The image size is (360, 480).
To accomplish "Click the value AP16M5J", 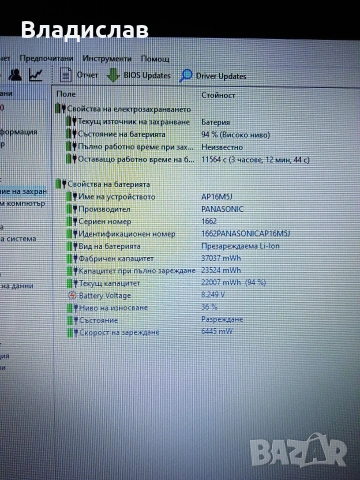I will click(217, 197).
